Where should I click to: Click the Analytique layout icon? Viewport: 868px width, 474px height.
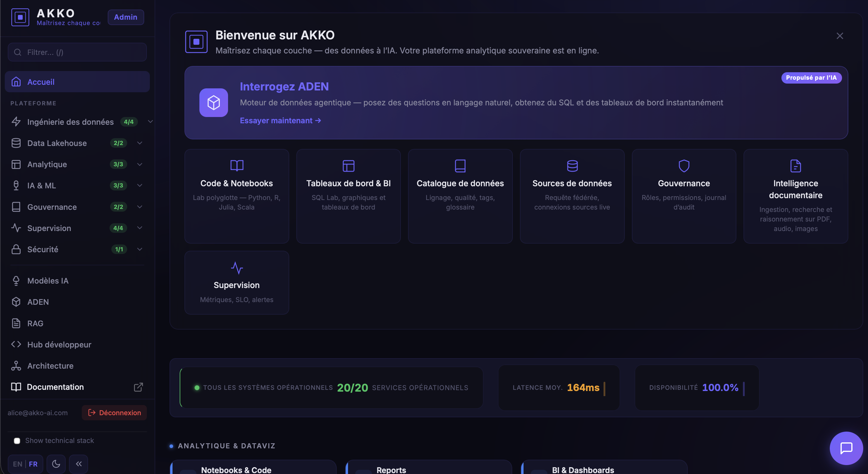[16, 164]
